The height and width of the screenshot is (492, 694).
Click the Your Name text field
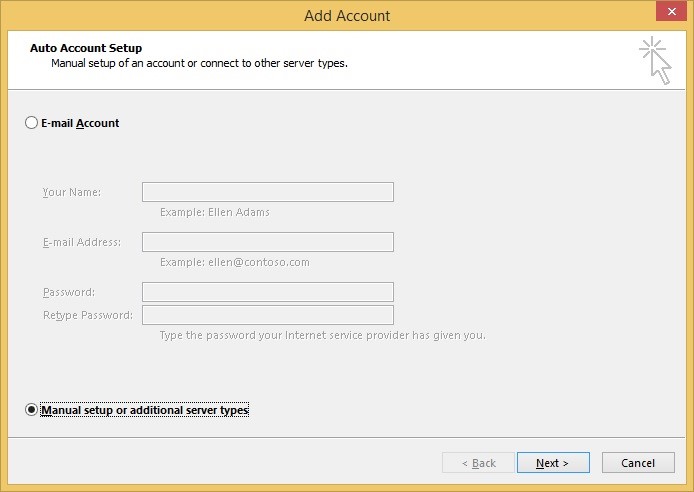tap(268, 192)
